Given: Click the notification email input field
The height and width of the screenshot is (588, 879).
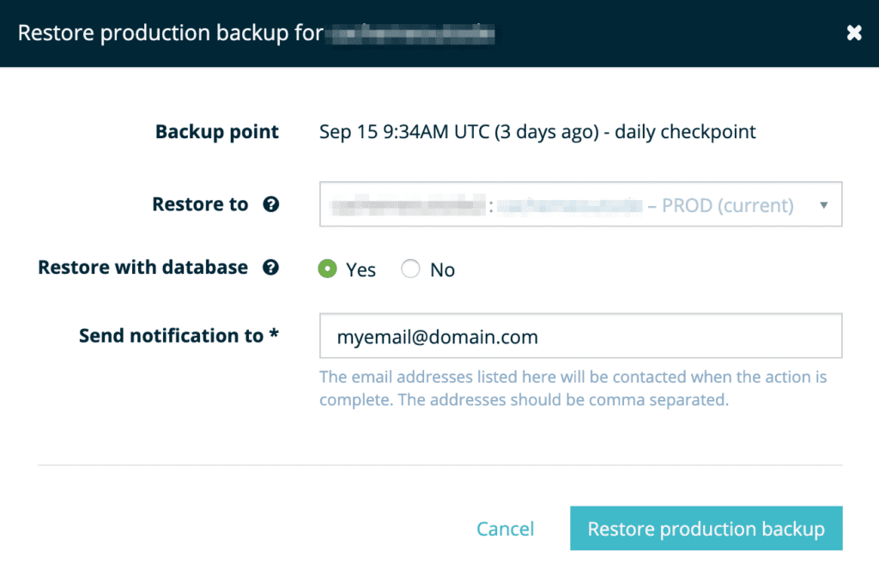Looking at the screenshot, I should 580,336.
